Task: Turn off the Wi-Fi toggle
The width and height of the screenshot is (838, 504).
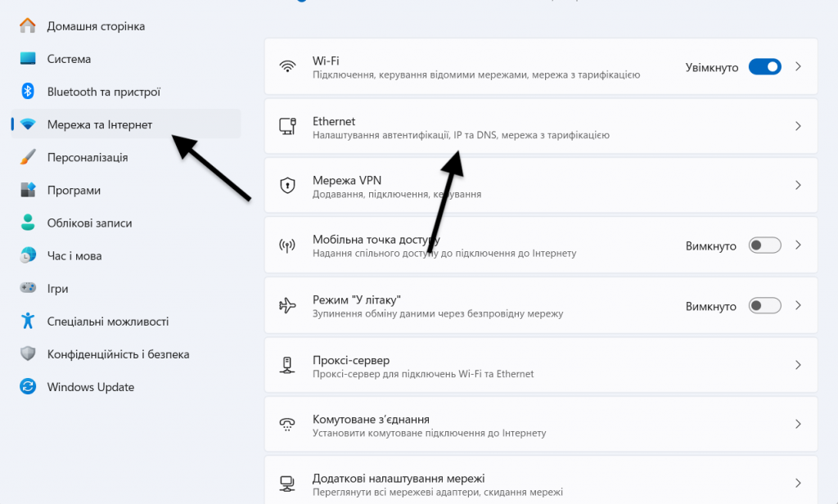Action: tap(764, 66)
